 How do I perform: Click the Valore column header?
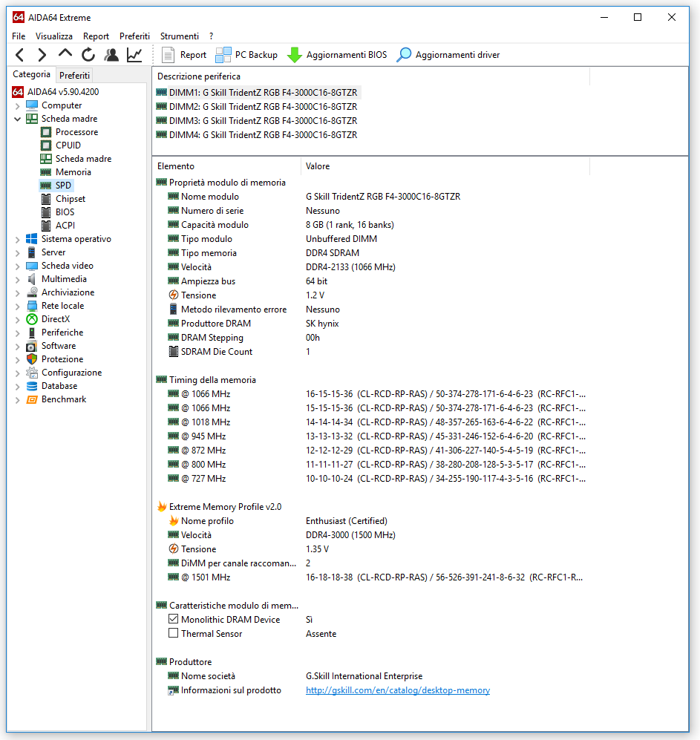pos(445,166)
